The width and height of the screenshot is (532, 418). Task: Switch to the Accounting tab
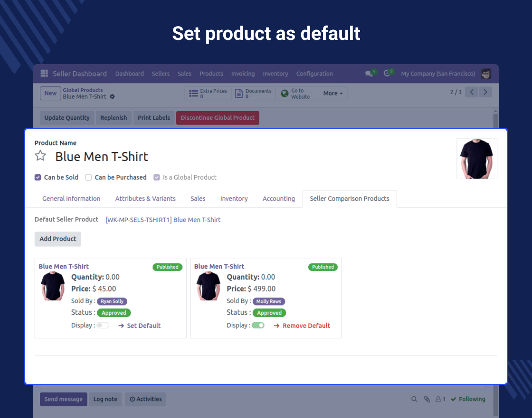pos(279,199)
